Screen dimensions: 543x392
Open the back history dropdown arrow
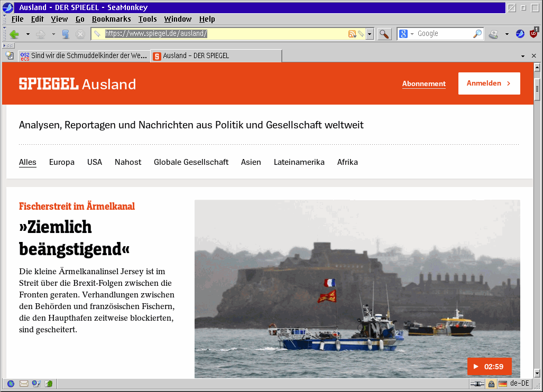28,34
